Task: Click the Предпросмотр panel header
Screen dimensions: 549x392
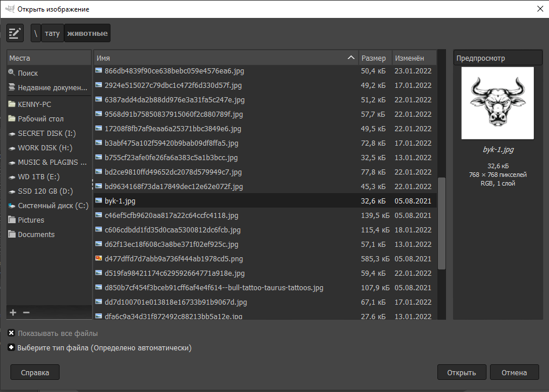Action: [x=498, y=58]
